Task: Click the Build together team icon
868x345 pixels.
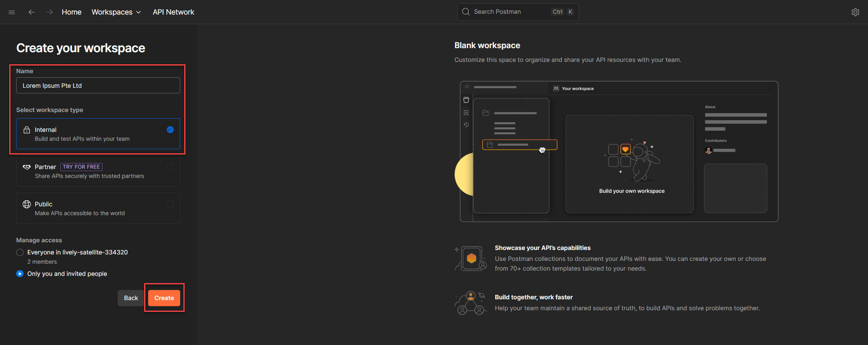Action: click(x=471, y=303)
